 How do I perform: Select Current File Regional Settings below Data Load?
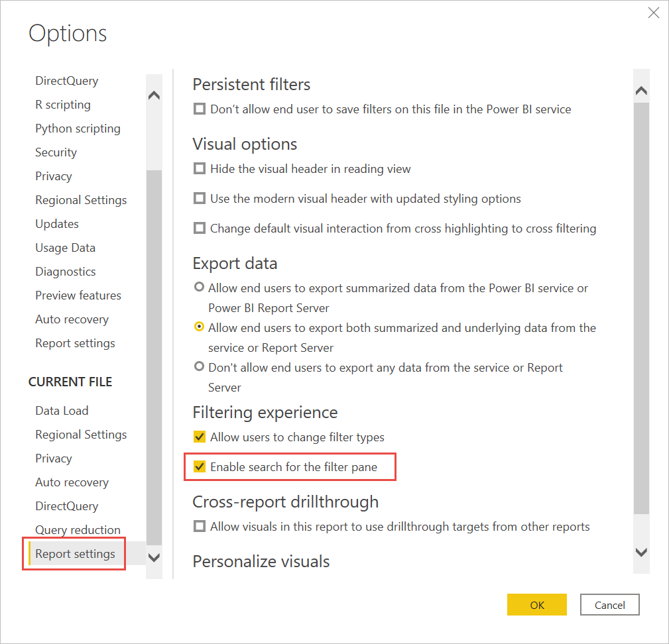pos(81,435)
